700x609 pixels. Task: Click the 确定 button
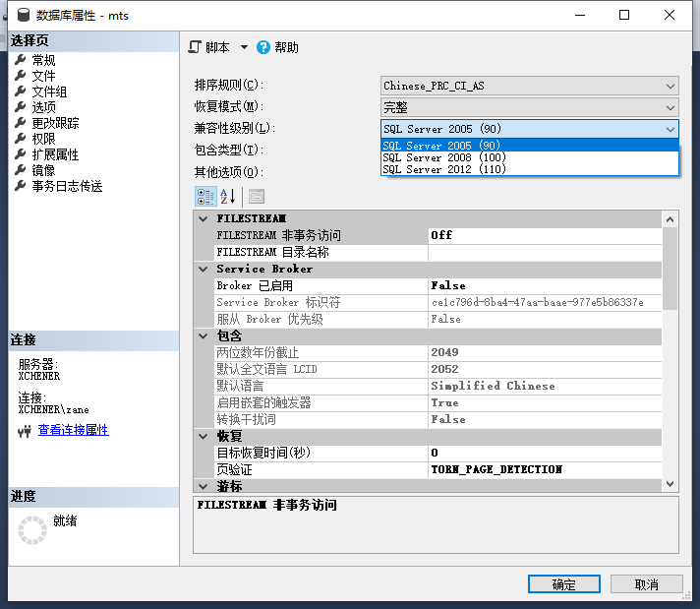[564, 584]
